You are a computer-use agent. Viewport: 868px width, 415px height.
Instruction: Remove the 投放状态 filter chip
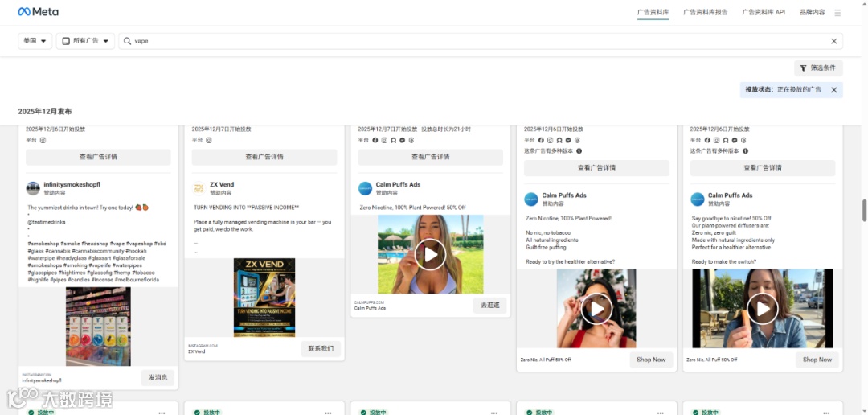tap(833, 90)
